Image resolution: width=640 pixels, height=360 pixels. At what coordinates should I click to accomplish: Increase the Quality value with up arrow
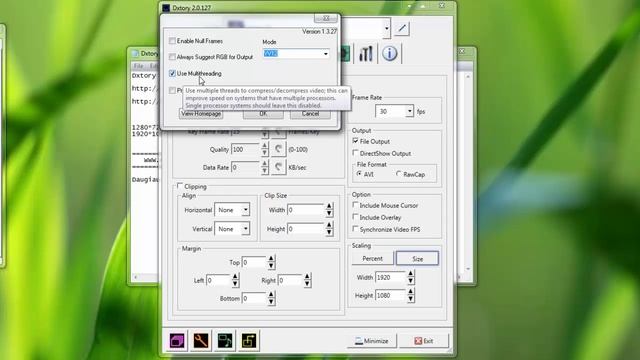point(265,146)
